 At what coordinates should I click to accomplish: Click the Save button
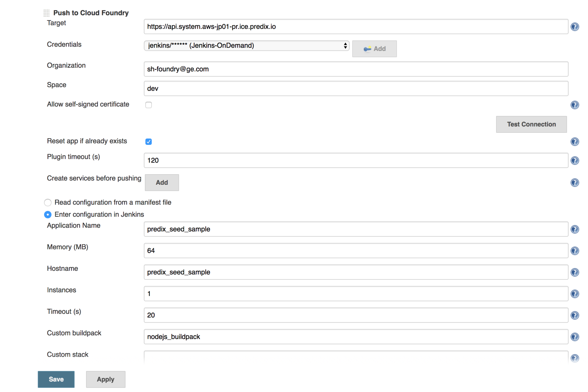tap(56, 379)
